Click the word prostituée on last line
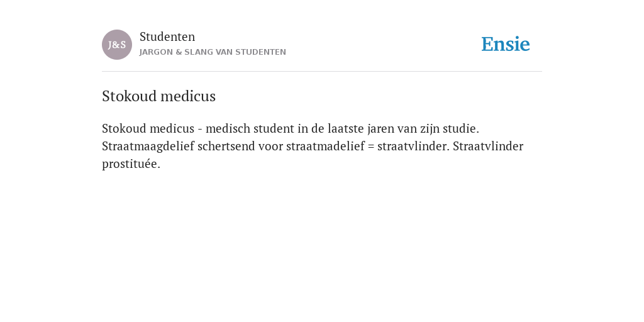Viewport: 644px width, 322px height. [131, 164]
